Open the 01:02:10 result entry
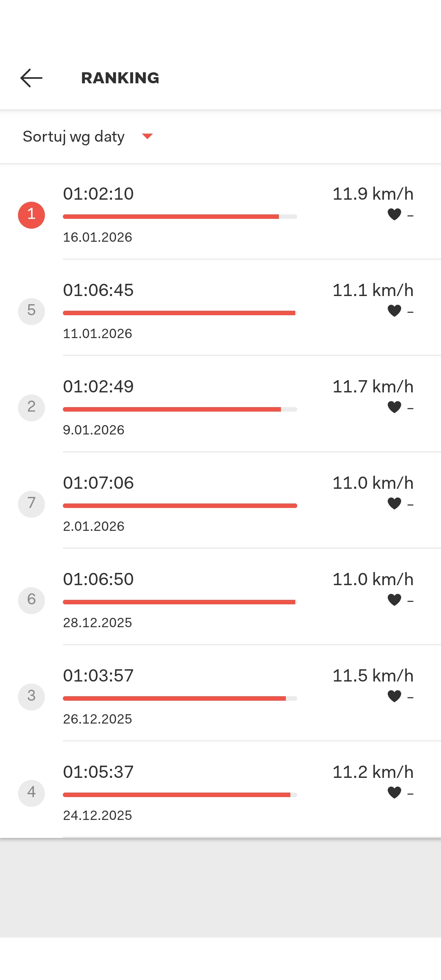Image resolution: width=441 pixels, height=980 pixels. point(98,194)
